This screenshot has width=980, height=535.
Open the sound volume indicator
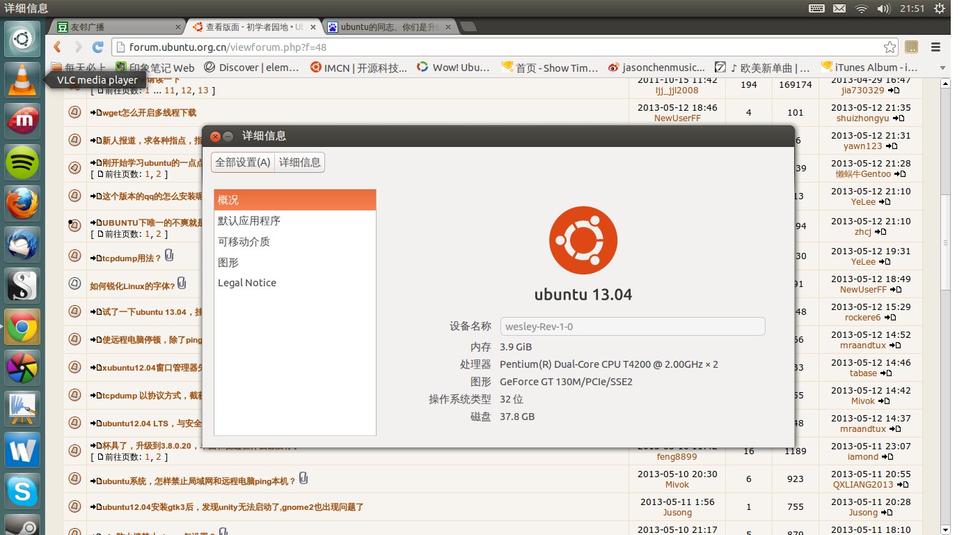coord(884,8)
